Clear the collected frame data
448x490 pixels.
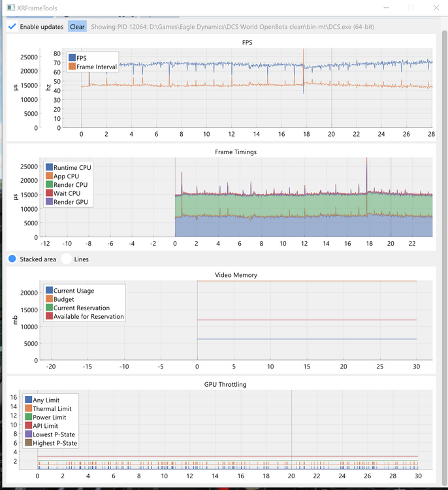point(77,27)
